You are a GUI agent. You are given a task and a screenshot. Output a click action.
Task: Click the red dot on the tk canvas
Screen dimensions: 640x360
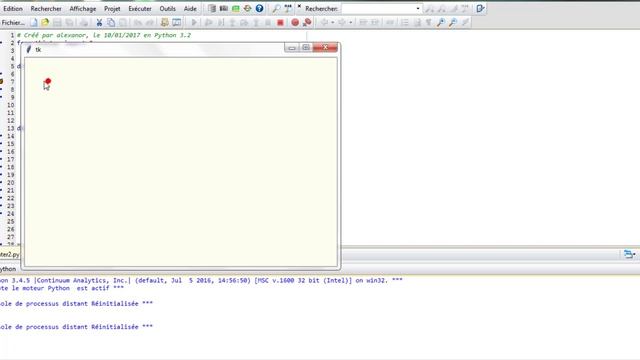click(48, 81)
